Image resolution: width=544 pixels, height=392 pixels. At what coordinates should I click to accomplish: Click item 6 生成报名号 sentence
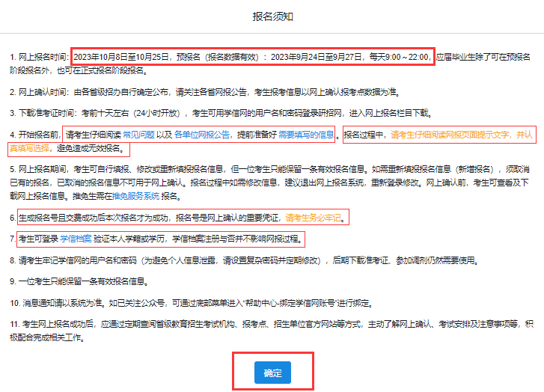point(150,218)
